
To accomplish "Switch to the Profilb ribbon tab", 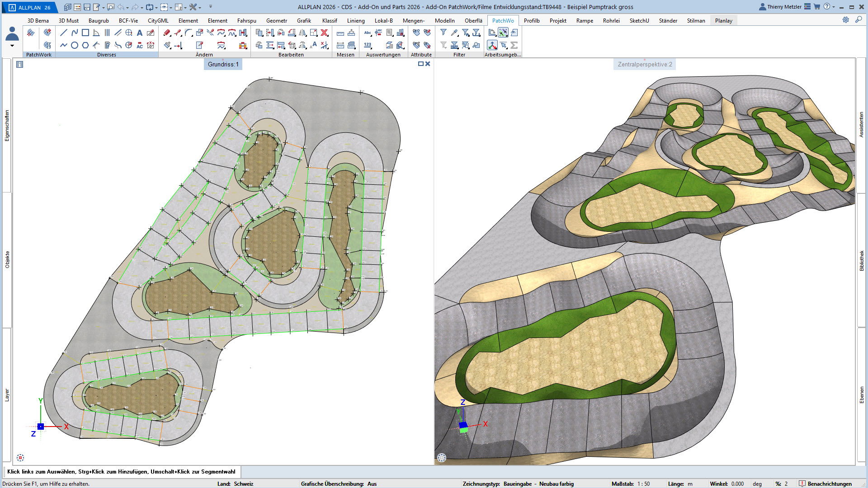I will click(x=531, y=20).
